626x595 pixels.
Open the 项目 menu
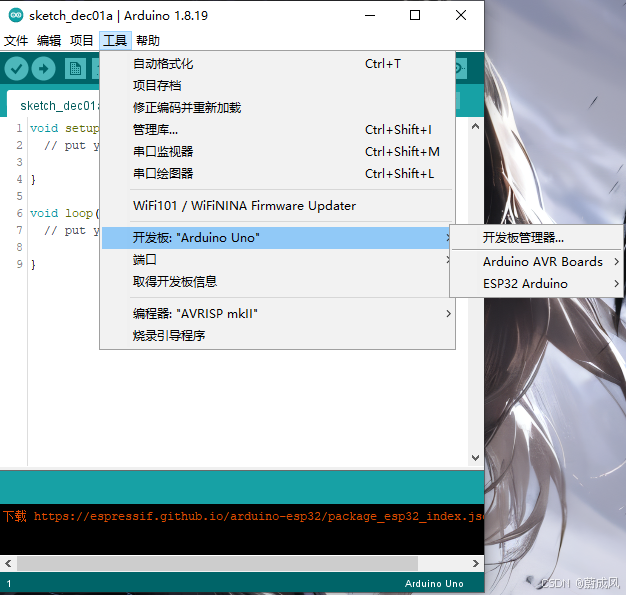(81, 40)
